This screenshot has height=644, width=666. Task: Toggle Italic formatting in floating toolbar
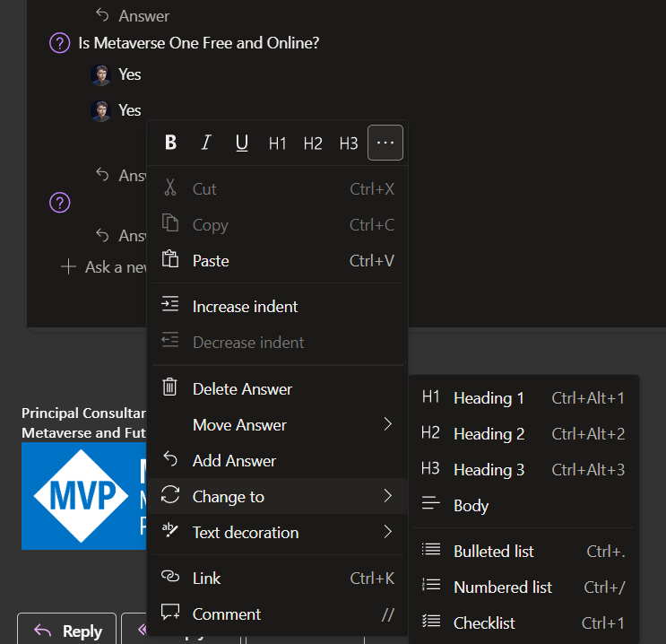206,143
